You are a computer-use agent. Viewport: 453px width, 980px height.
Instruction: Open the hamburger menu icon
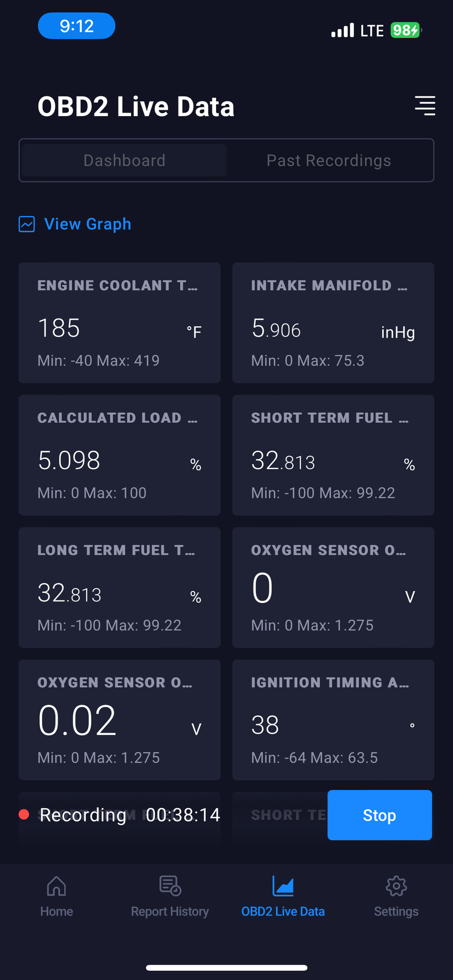(x=425, y=106)
